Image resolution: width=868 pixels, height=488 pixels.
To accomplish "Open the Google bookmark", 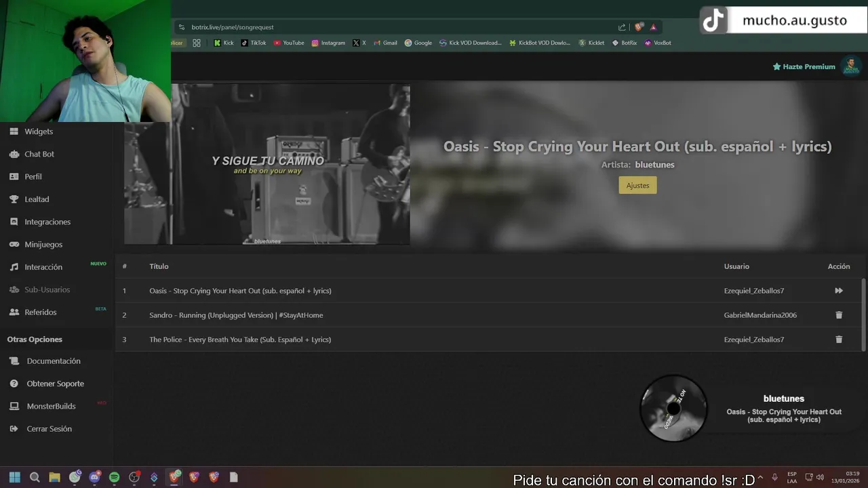I will click(418, 43).
